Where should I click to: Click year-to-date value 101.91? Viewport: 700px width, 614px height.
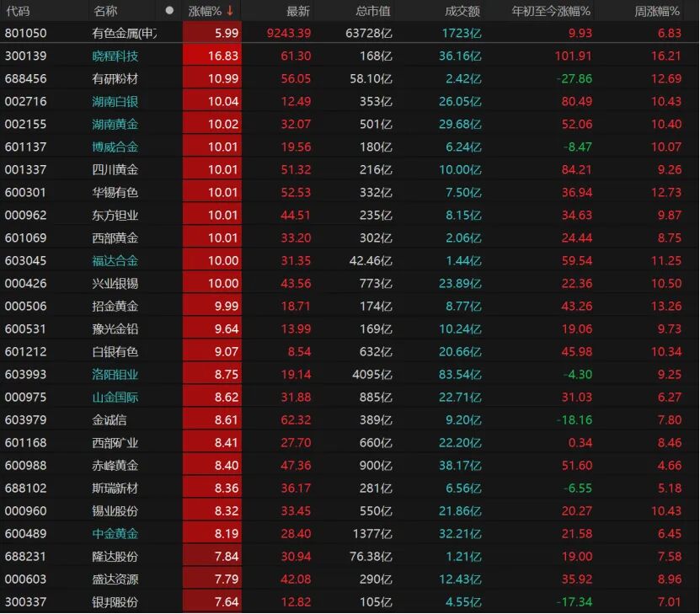click(x=573, y=56)
